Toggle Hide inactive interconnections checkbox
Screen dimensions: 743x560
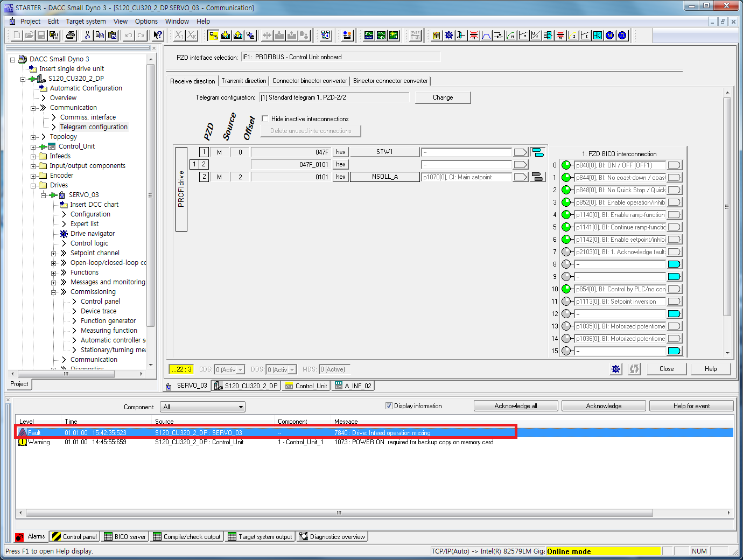pos(265,118)
